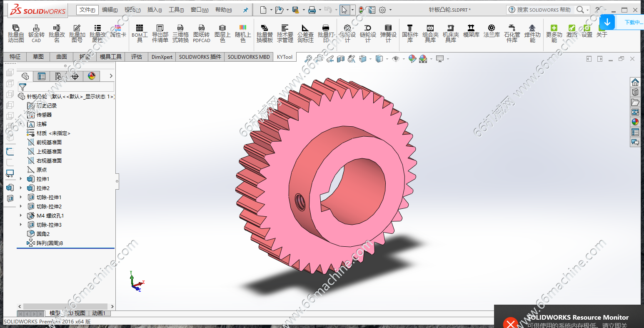Open the 弹簧设计 spring design tool
This screenshot has height=328, width=644.
(388, 33)
